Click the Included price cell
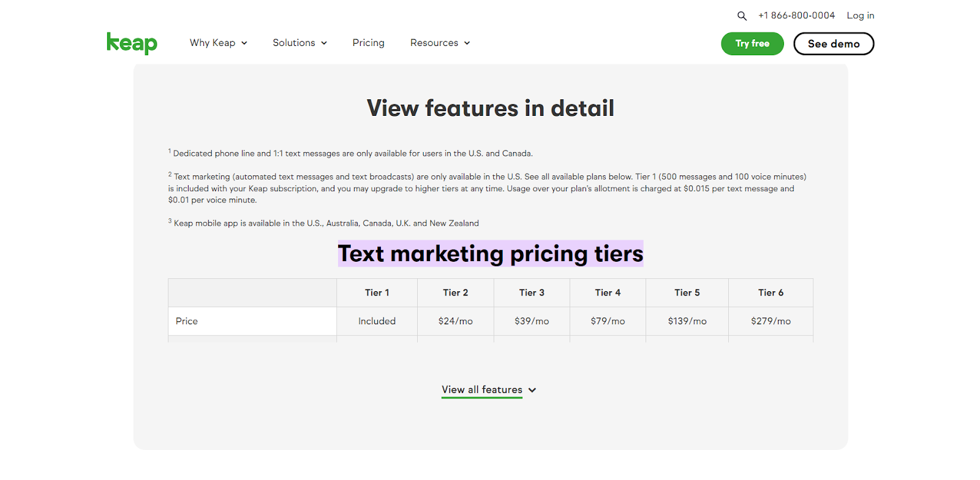 [377, 321]
